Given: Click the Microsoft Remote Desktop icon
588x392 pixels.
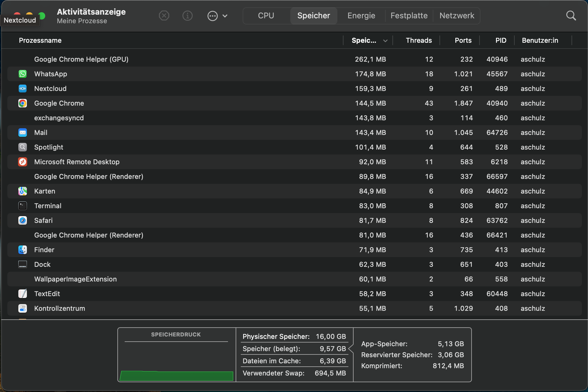Looking at the screenshot, I should pos(23,162).
